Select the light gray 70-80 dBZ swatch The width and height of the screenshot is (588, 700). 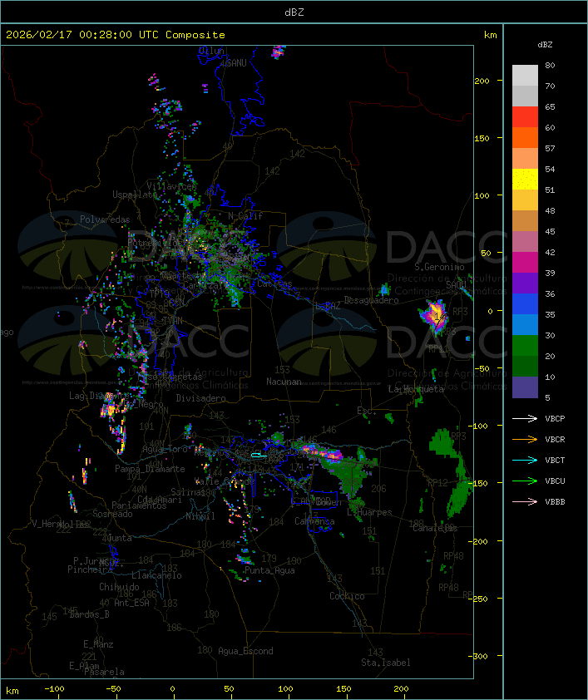click(x=525, y=76)
